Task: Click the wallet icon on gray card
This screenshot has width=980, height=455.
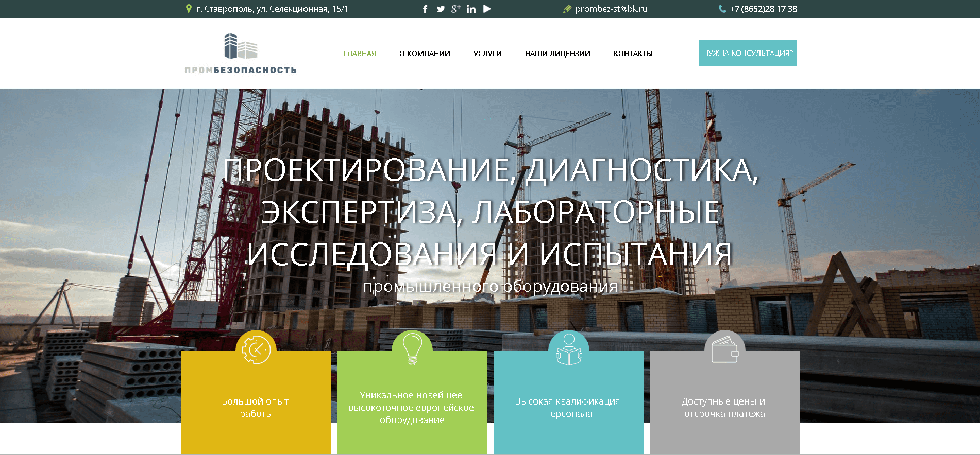Action: [725, 349]
